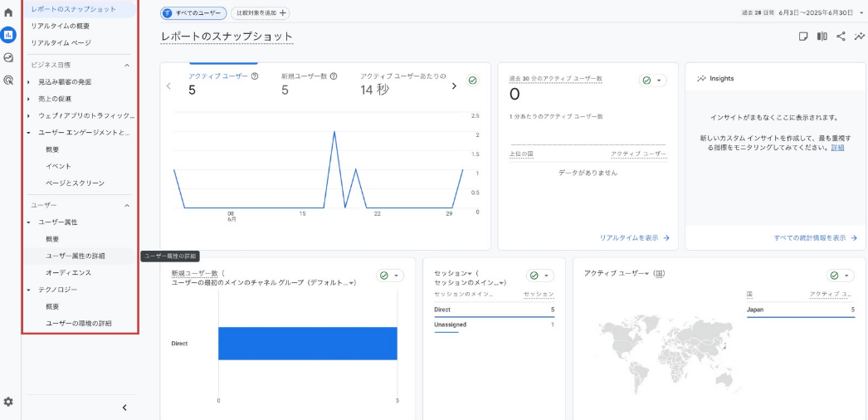868x420 pixels.
Task: Open the Advertising icon in left rail
Action: tap(8, 80)
